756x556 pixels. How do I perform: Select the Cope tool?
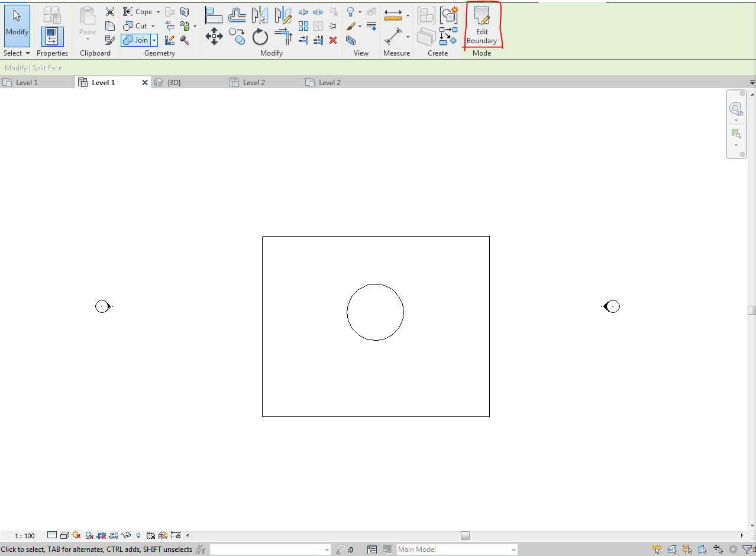[138, 12]
